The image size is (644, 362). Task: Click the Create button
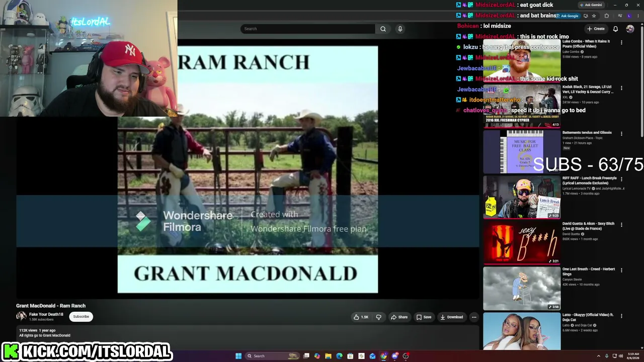(x=596, y=29)
